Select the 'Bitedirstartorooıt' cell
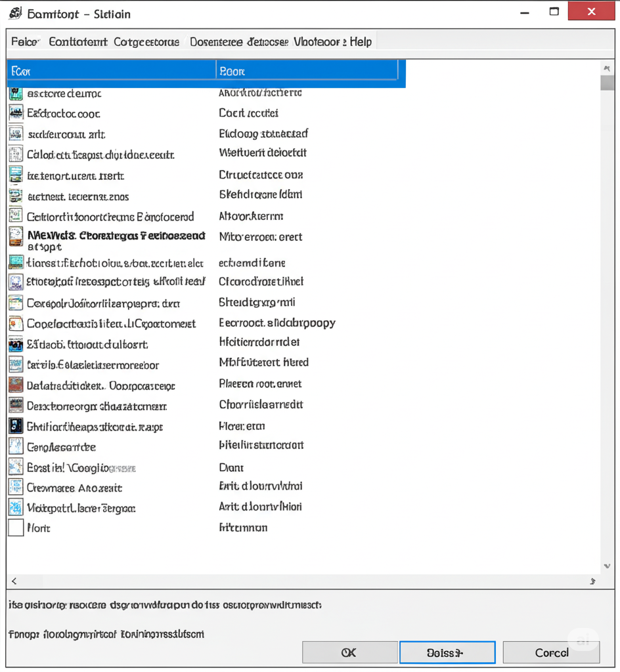620x672 pixels. [261, 445]
